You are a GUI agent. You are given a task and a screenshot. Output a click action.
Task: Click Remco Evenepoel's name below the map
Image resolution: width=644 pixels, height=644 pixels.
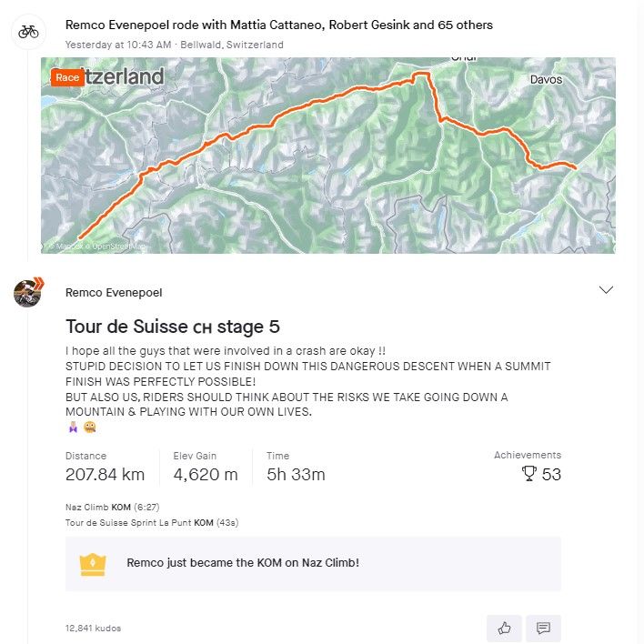[x=114, y=293]
